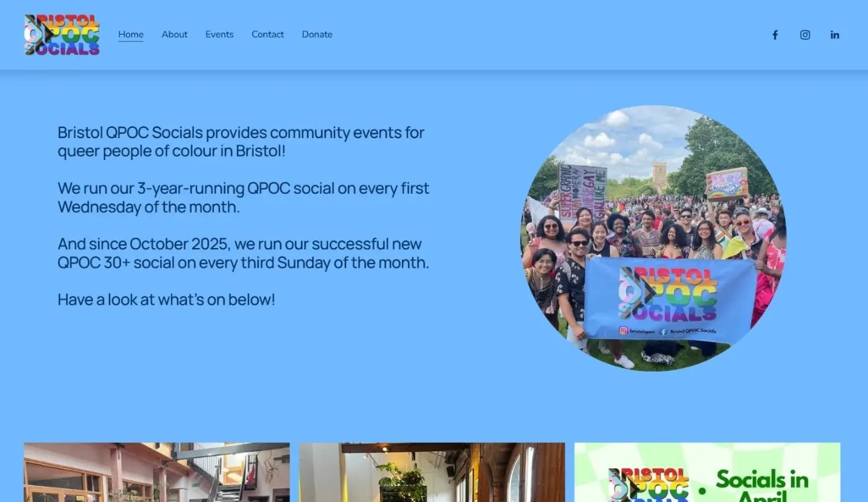Image resolution: width=868 pixels, height=502 pixels.
Task: Open the Instagram social link icon
Action: click(x=805, y=35)
